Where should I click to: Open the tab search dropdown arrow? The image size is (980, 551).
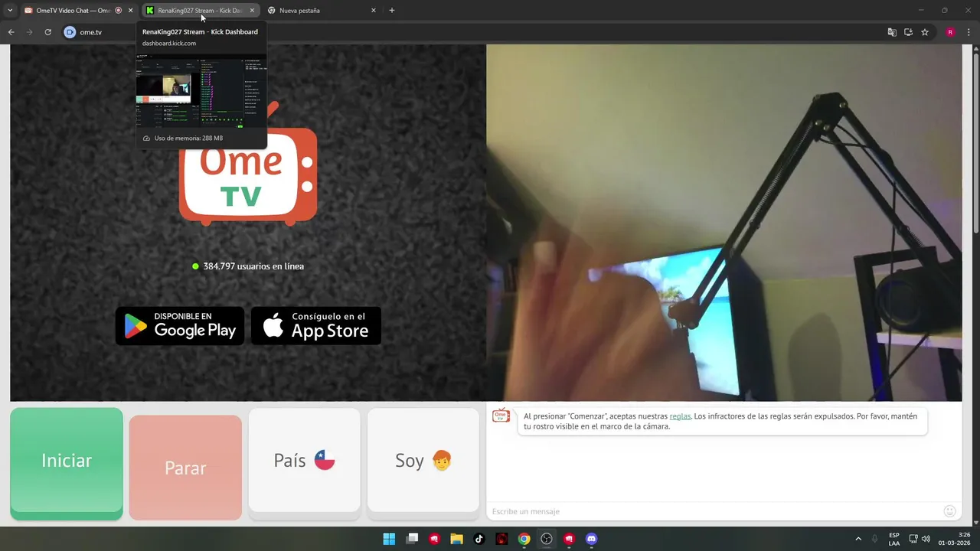coord(10,11)
